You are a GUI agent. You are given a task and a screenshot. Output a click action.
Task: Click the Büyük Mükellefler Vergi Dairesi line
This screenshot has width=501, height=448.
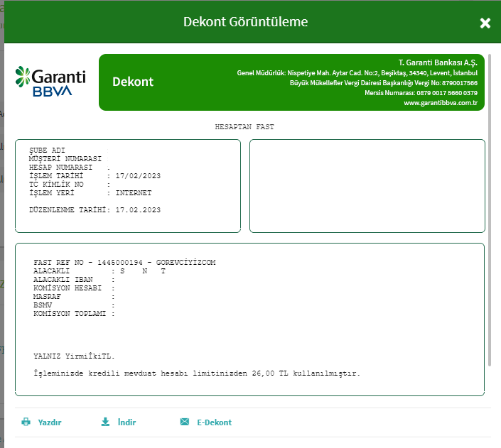[384, 83]
